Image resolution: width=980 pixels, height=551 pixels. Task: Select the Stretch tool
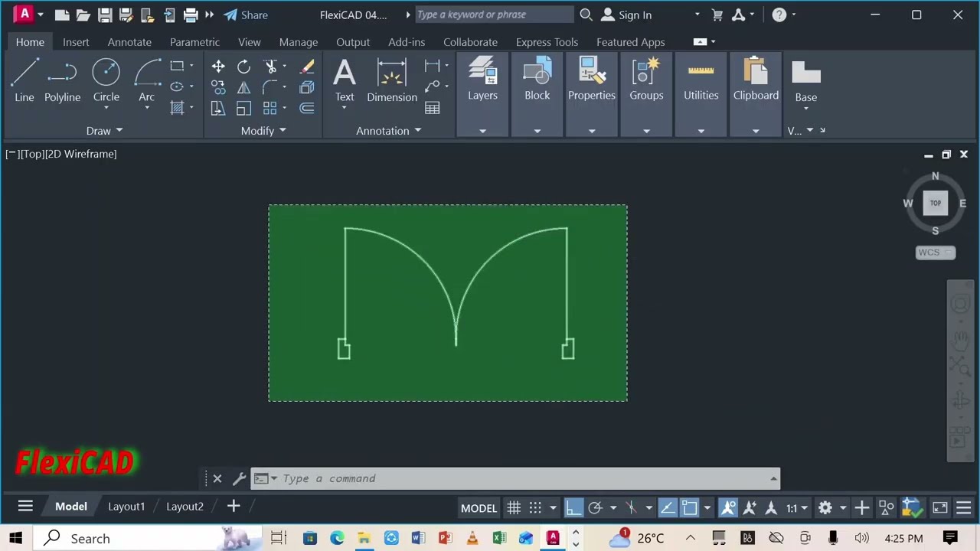coord(218,108)
